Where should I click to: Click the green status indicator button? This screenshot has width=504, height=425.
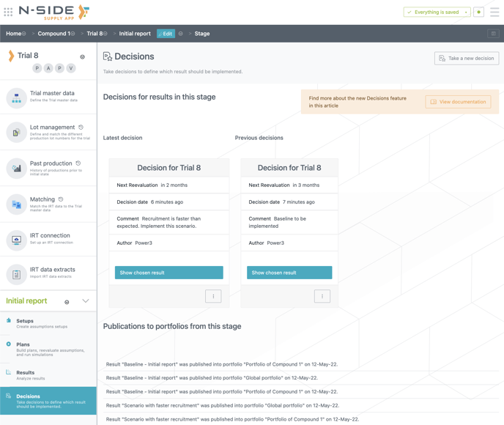pyautogui.click(x=478, y=12)
